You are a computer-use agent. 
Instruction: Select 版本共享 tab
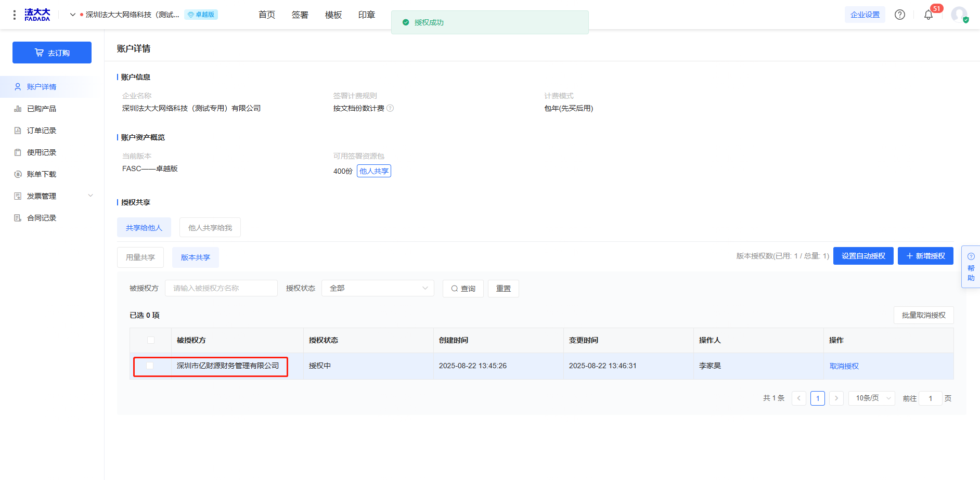(196, 257)
